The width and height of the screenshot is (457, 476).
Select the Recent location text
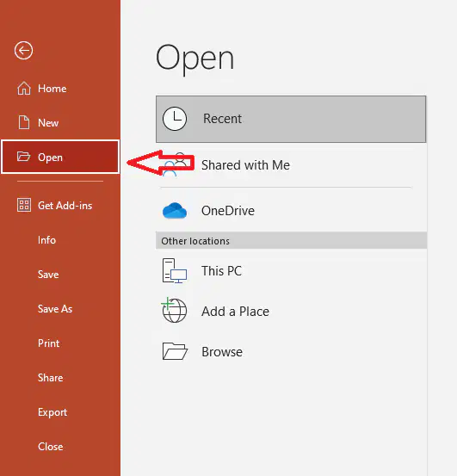pyautogui.click(x=222, y=119)
